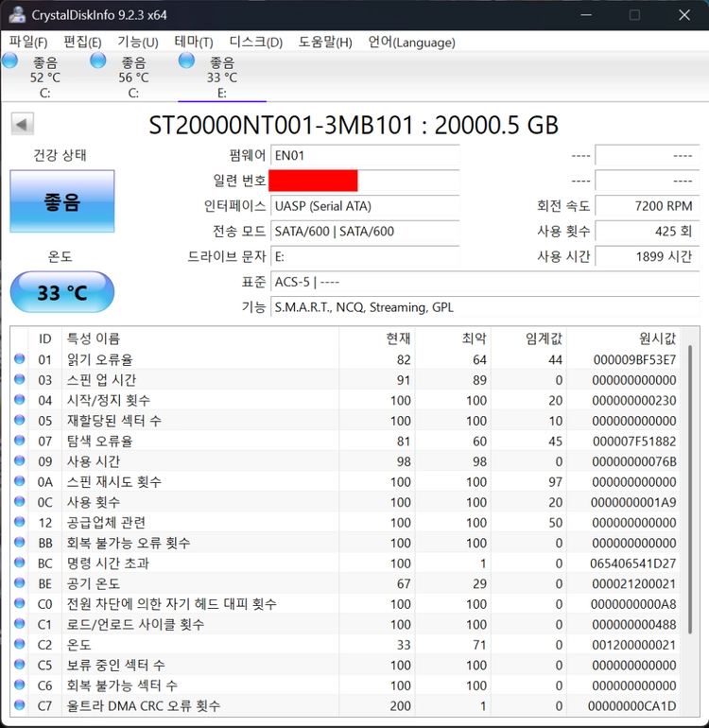Image resolution: width=709 pixels, height=728 pixels.
Task: Click status dot of 09 사용 시간
Action: [20, 460]
